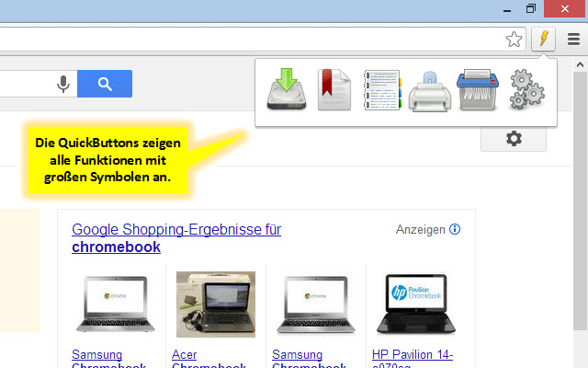Open Google search settings gear button
Image resolution: width=588 pixels, height=368 pixels.
(x=514, y=139)
